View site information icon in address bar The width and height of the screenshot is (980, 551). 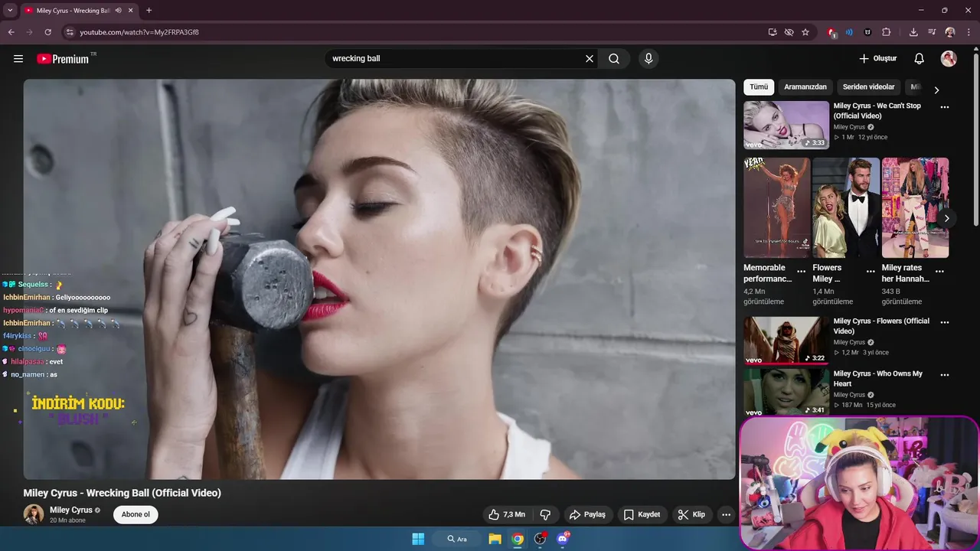pyautogui.click(x=70, y=32)
